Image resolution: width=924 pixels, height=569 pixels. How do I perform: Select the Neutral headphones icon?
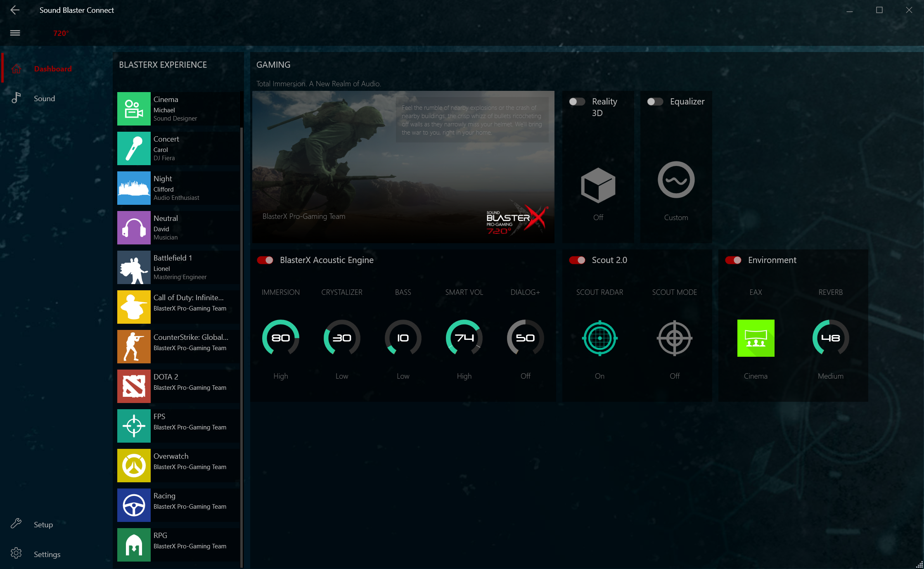click(134, 228)
